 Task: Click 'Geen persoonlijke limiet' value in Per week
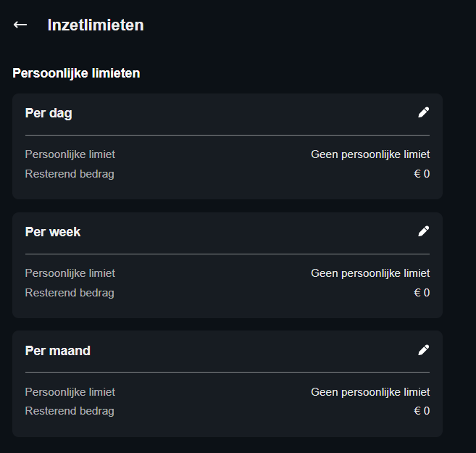370,273
